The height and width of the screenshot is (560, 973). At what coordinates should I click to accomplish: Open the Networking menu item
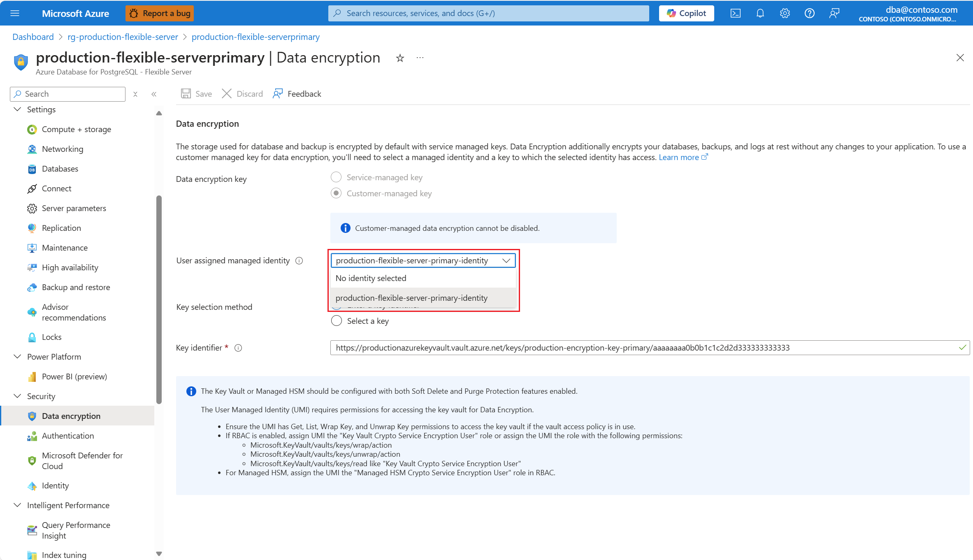click(x=63, y=149)
